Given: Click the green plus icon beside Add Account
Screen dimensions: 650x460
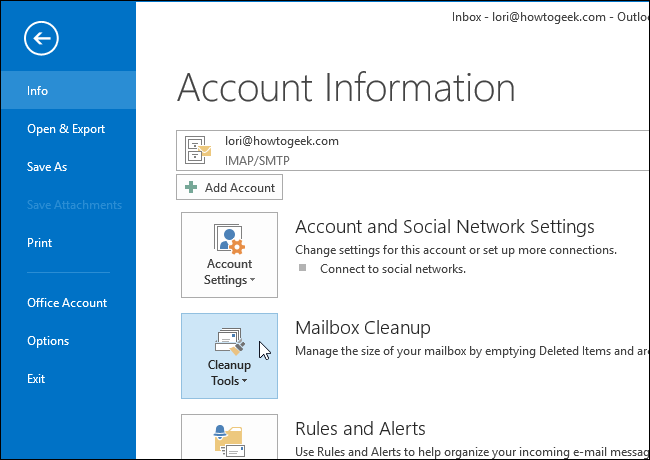Looking at the screenshot, I should (191, 187).
